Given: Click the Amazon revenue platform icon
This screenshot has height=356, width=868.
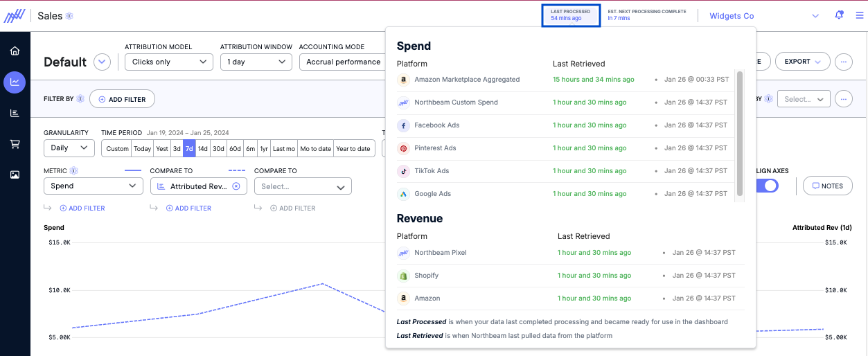Looking at the screenshot, I should pos(403,299).
